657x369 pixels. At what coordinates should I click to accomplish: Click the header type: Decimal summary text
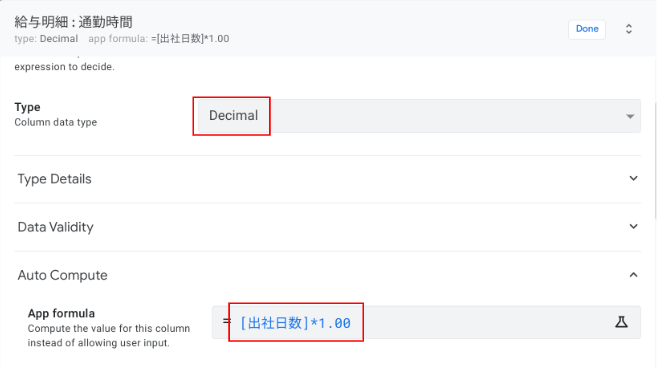pos(46,39)
